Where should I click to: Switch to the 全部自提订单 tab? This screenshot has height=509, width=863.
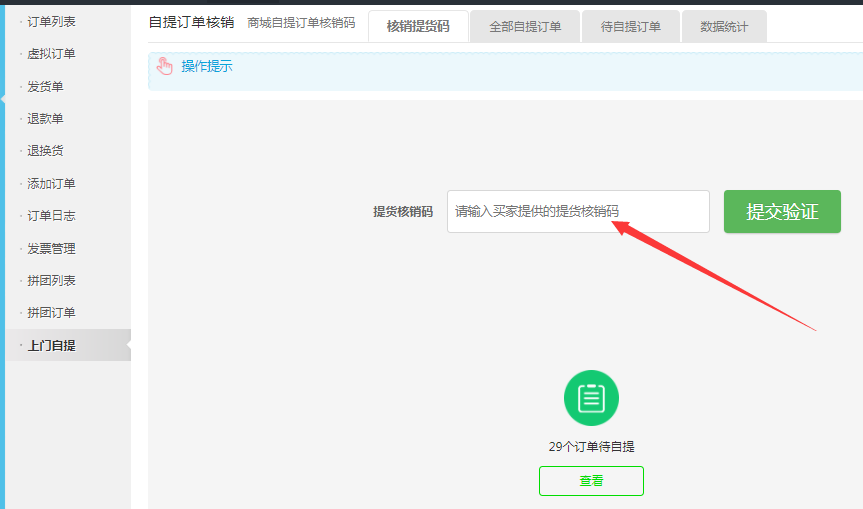(525, 27)
